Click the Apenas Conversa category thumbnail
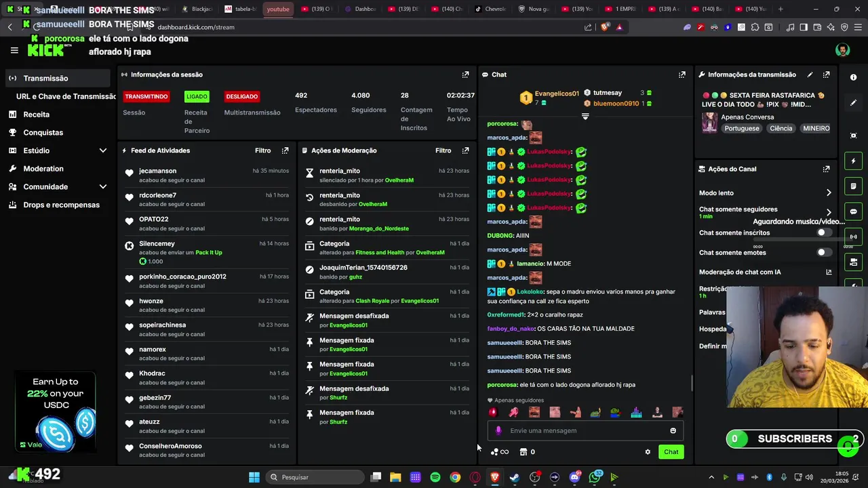Viewport: 868px width, 488px height. [709, 123]
